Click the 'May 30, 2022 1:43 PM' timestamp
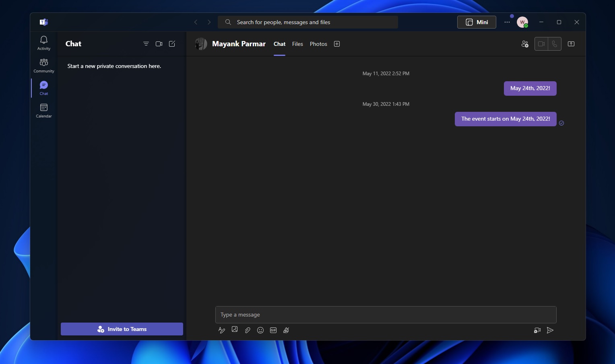 pos(386,104)
